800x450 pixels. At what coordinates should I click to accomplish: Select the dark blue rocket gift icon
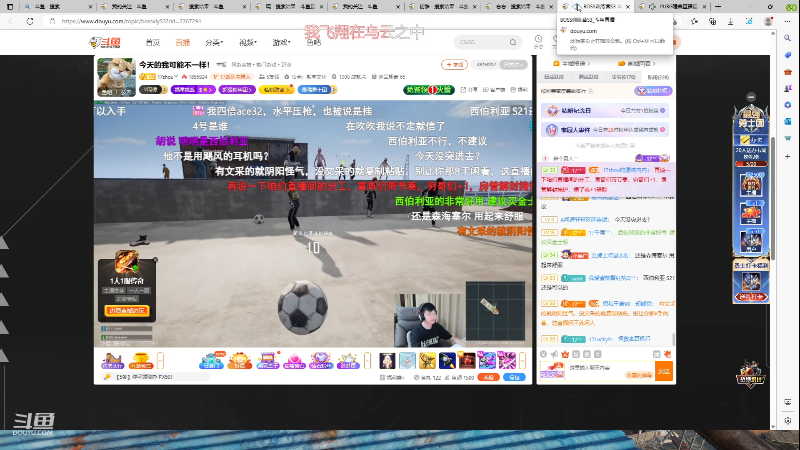447,361
